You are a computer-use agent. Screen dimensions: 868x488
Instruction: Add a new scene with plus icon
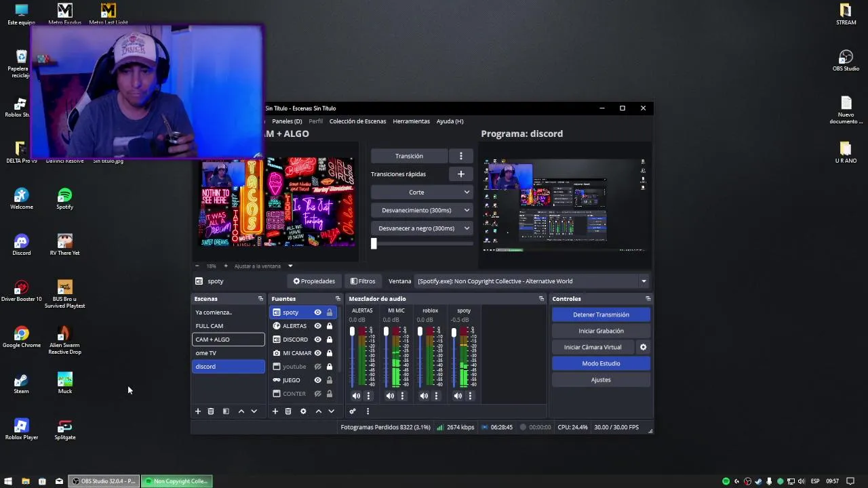pyautogui.click(x=198, y=411)
